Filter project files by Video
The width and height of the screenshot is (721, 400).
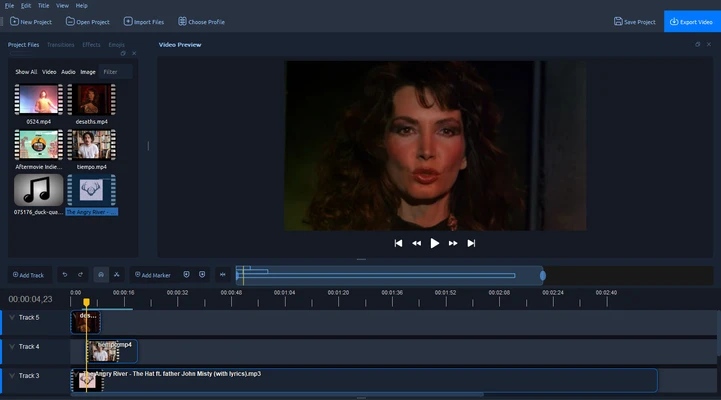[49, 72]
